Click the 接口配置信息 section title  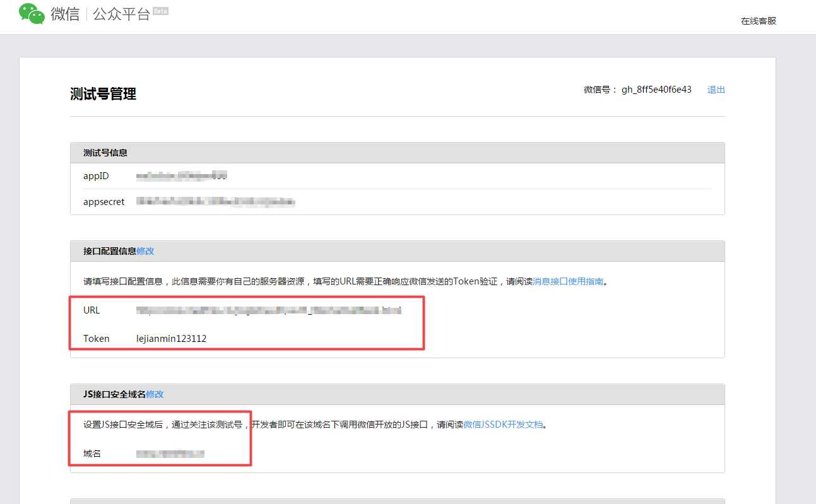tap(110, 251)
